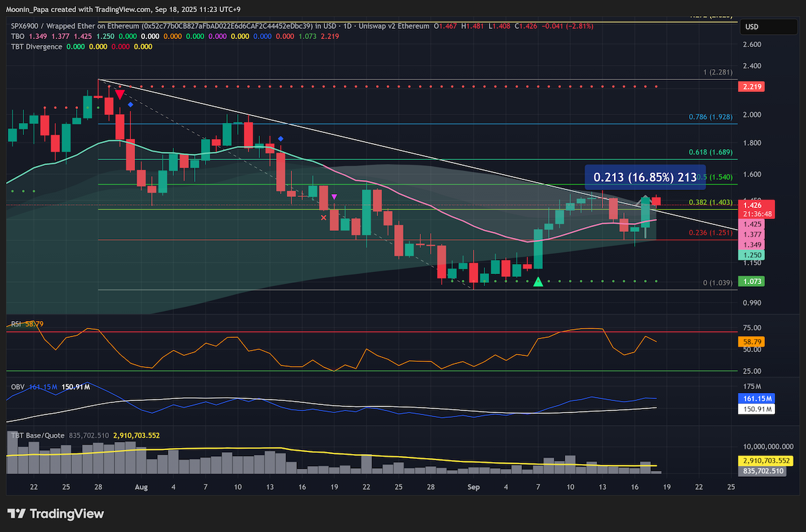Screen dimensions: 806x532
Task: Click the green up-triangle buy signal marker
Action: [538, 282]
